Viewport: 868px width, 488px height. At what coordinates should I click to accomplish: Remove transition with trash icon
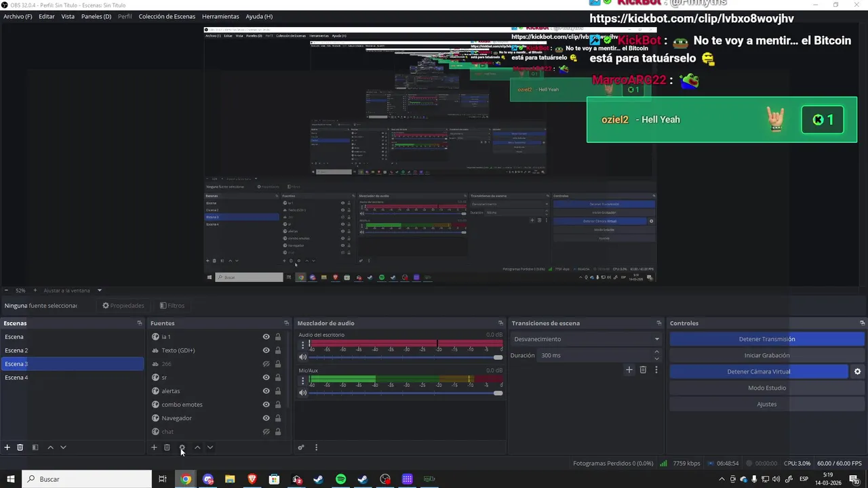643,369
